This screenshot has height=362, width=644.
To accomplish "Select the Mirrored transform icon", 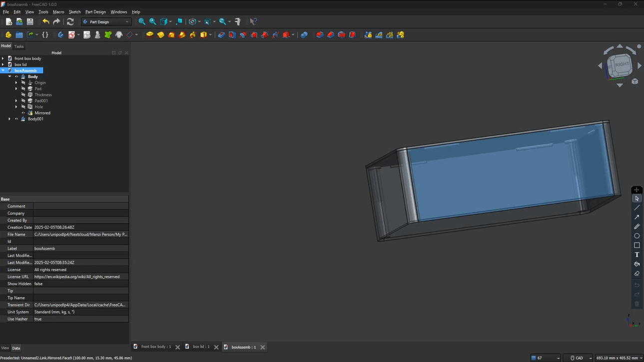I will click(368, 35).
